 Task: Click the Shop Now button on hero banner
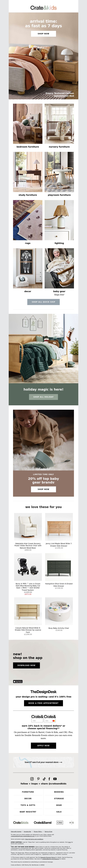coord(43,34)
